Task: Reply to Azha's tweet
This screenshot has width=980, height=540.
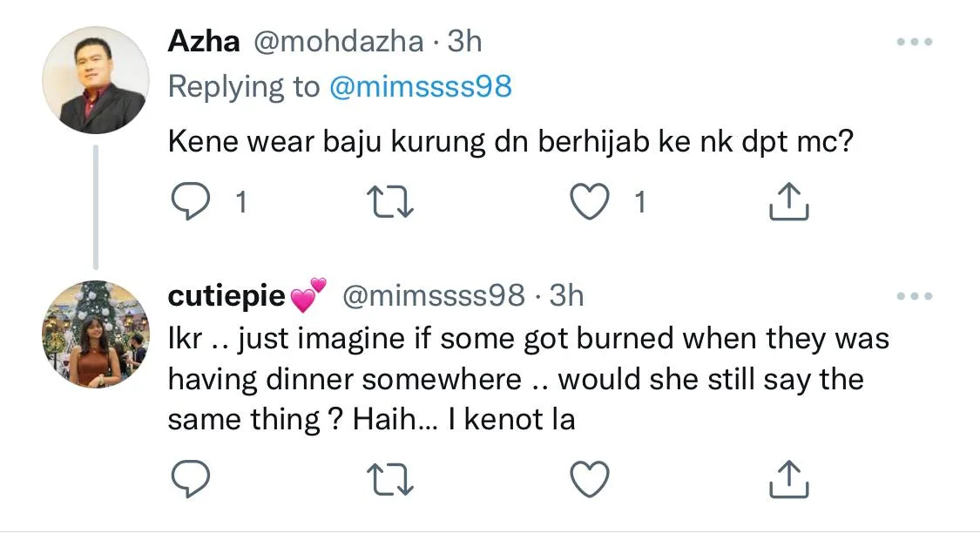Action: 187,203
